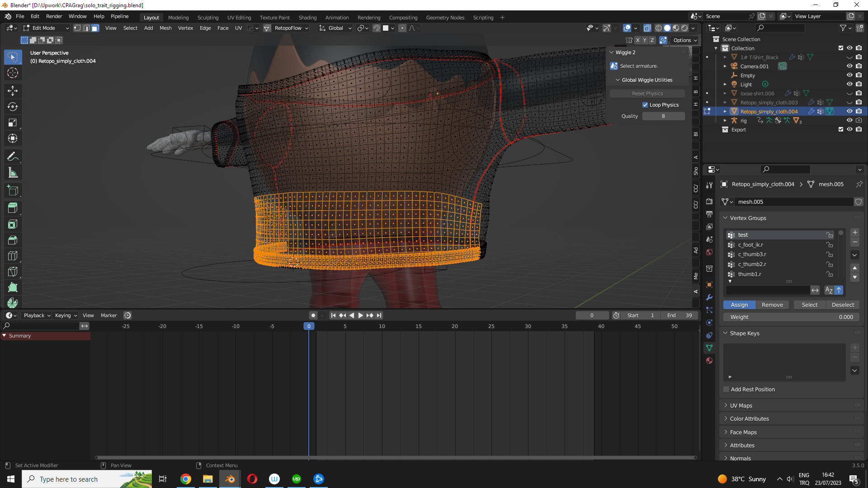The width and height of the screenshot is (868, 488).
Task: Hide Camera.001 in viewport with eye icon
Action: pyautogui.click(x=849, y=66)
